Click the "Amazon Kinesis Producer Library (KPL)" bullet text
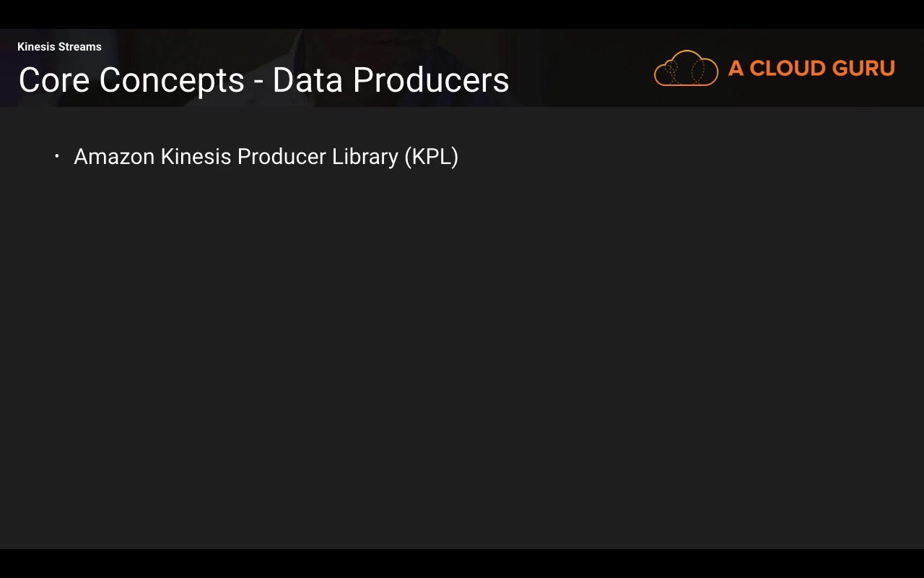This screenshot has width=924, height=578. pos(266,157)
